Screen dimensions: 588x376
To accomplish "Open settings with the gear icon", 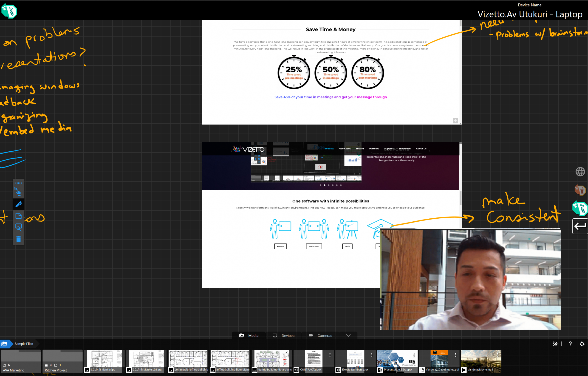I will [582, 344].
